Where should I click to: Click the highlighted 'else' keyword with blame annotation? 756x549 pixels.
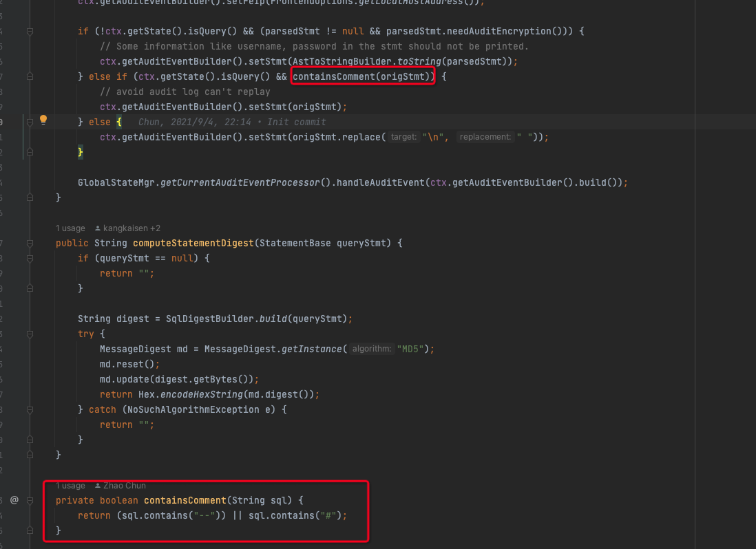[x=100, y=122]
